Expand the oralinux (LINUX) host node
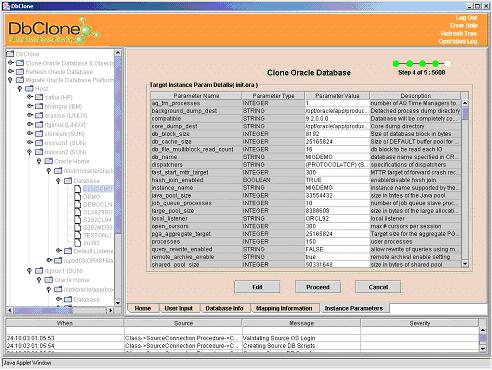The width and height of the screenshot is (492, 370). 30,115
